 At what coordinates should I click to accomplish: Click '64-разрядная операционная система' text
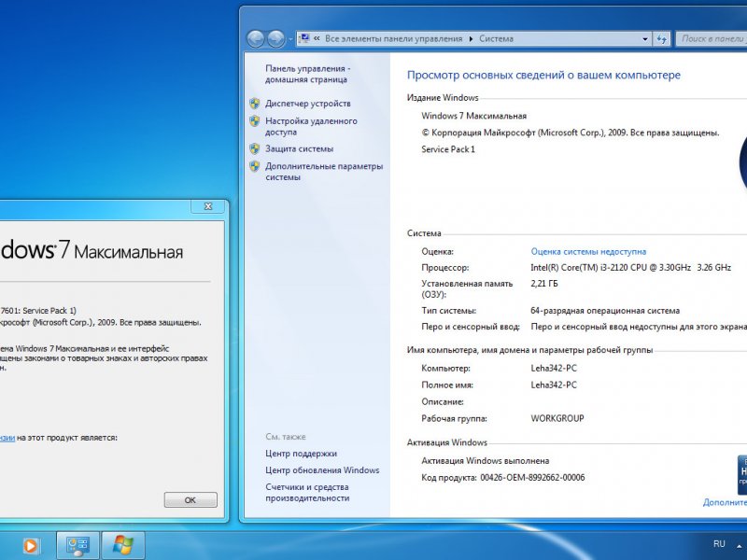(x=605, y=311)
